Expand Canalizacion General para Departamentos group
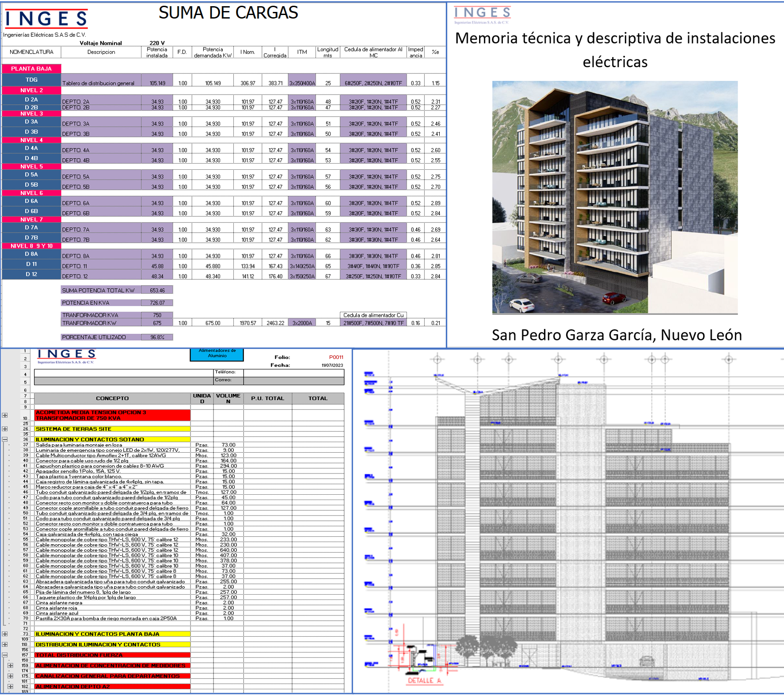Viewport: 784px width, 695px height. click(x=11, y=676)
